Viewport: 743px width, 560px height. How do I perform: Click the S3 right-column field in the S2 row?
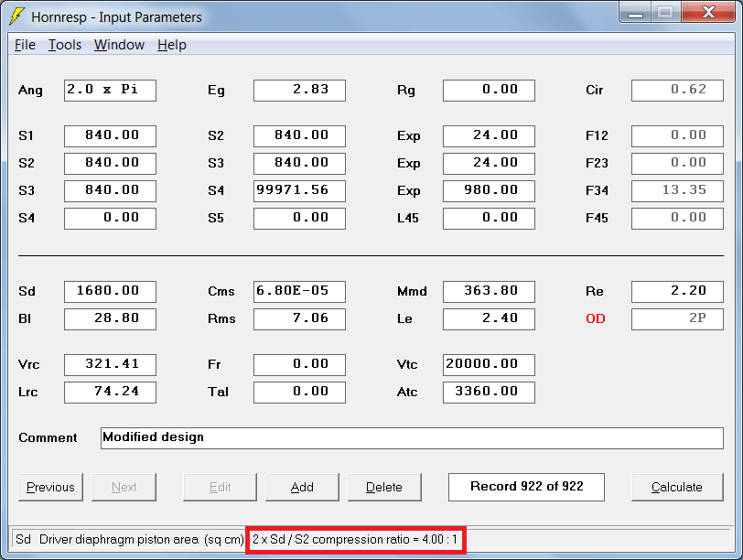click(x=299, y=164)
